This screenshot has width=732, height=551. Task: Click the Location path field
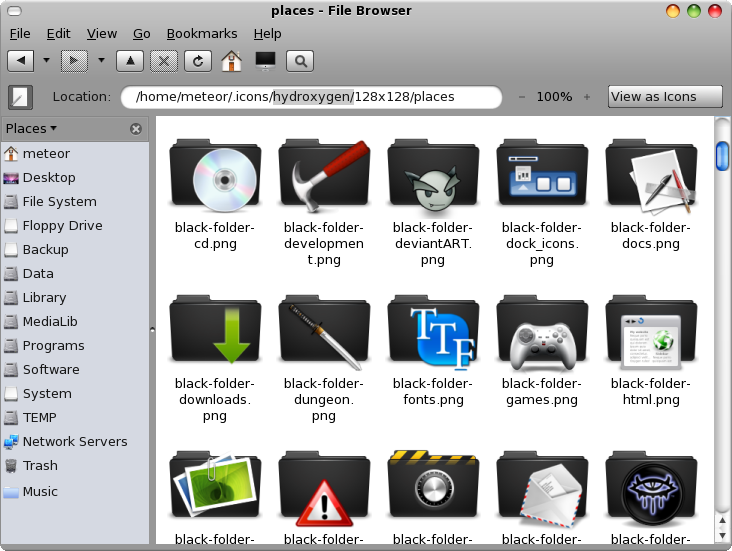click(311, 97)
